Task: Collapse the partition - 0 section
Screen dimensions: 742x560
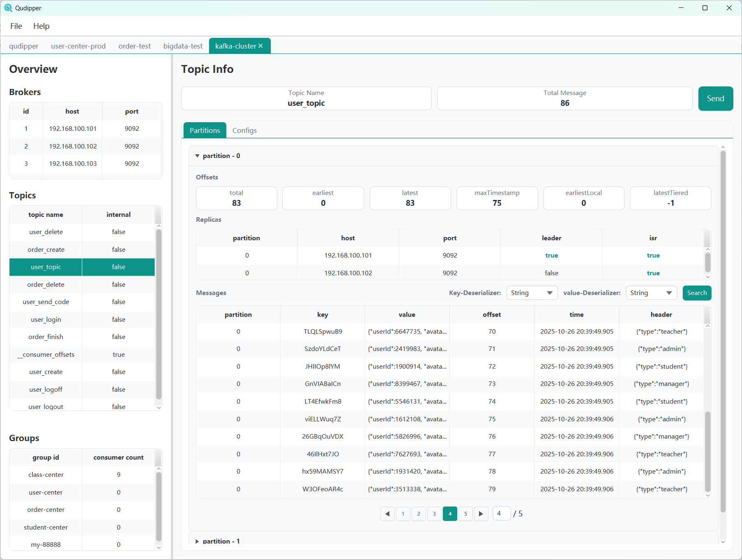Action: coord(198,156)
